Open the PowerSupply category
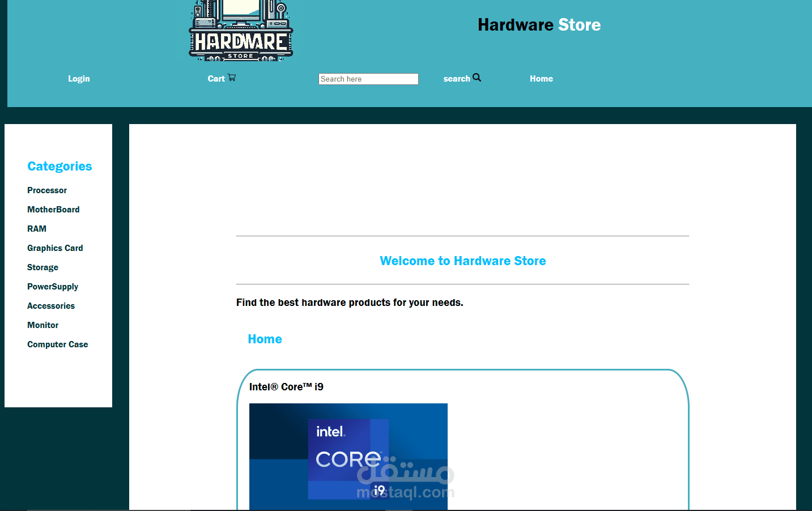This screenshot has width=812, height=511. click(x=53, y=287)
